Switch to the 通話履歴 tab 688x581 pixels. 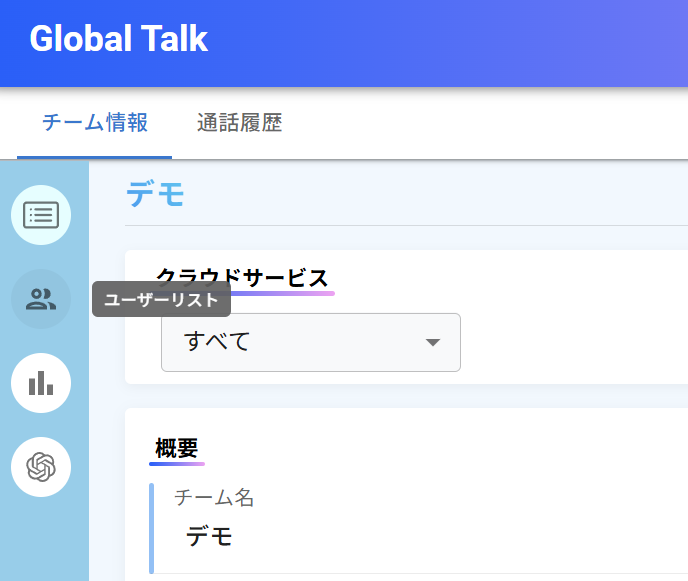pyautogui.click(x=239, y=123)
